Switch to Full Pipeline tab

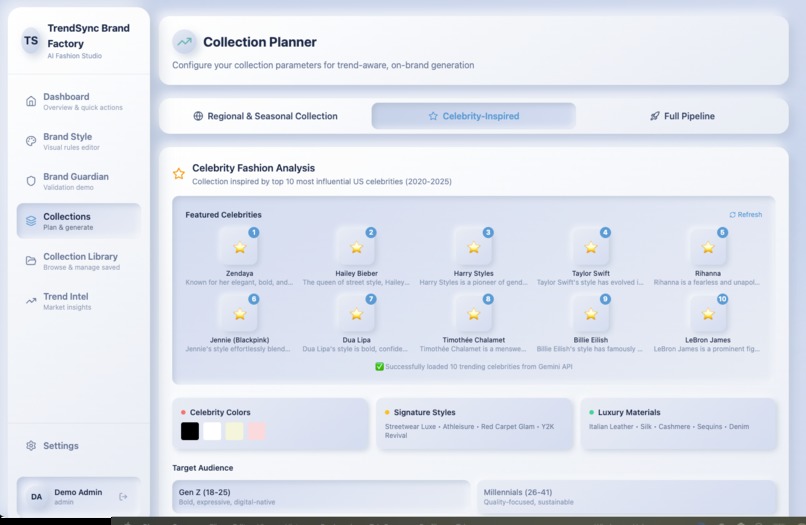682,116
